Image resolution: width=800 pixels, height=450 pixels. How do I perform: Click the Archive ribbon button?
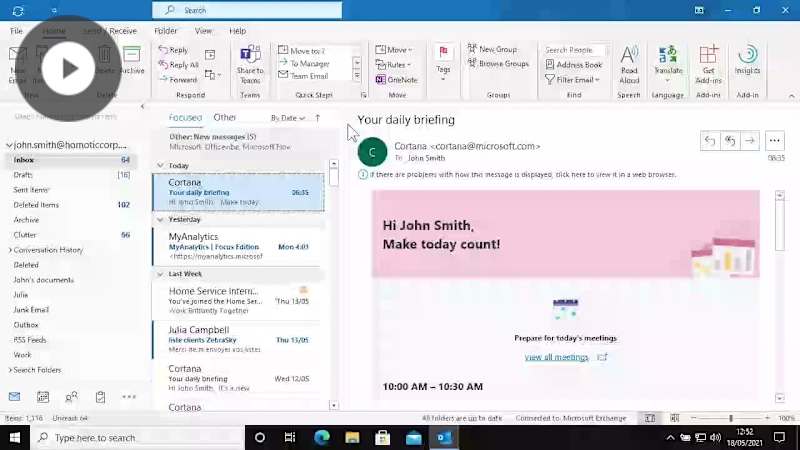132,60
